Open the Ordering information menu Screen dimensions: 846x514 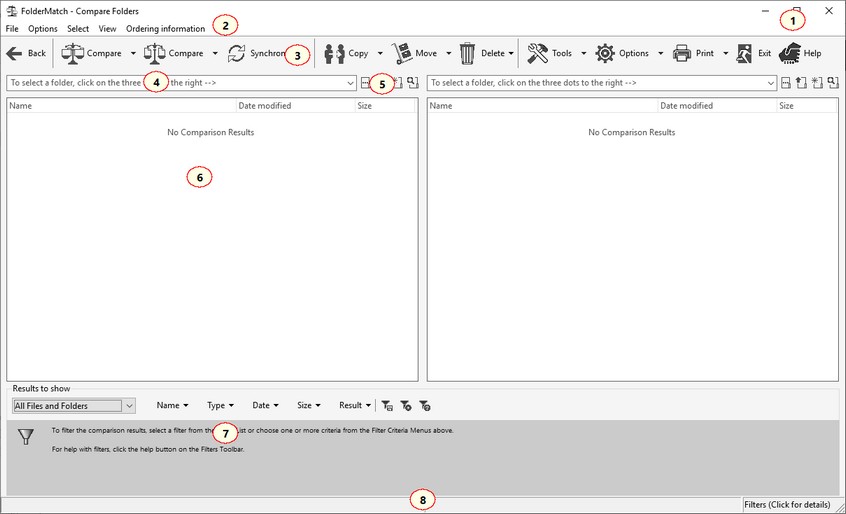click(x=165, y=29)
